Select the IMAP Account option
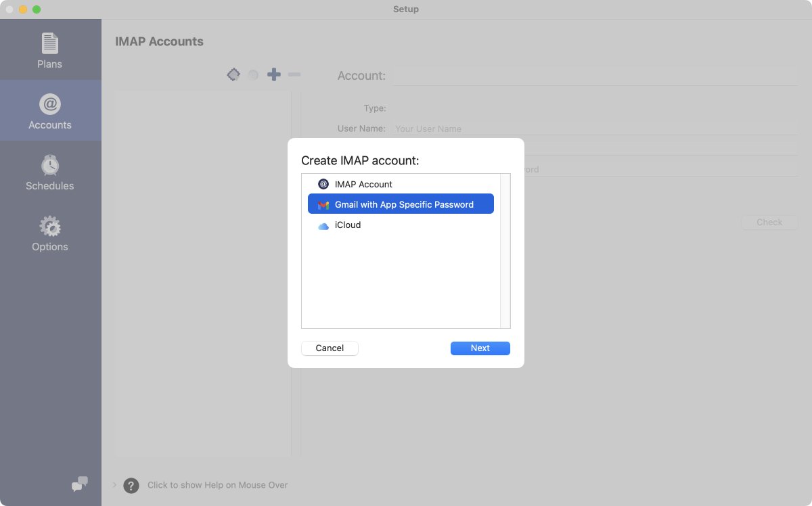 tap(401, 184)
